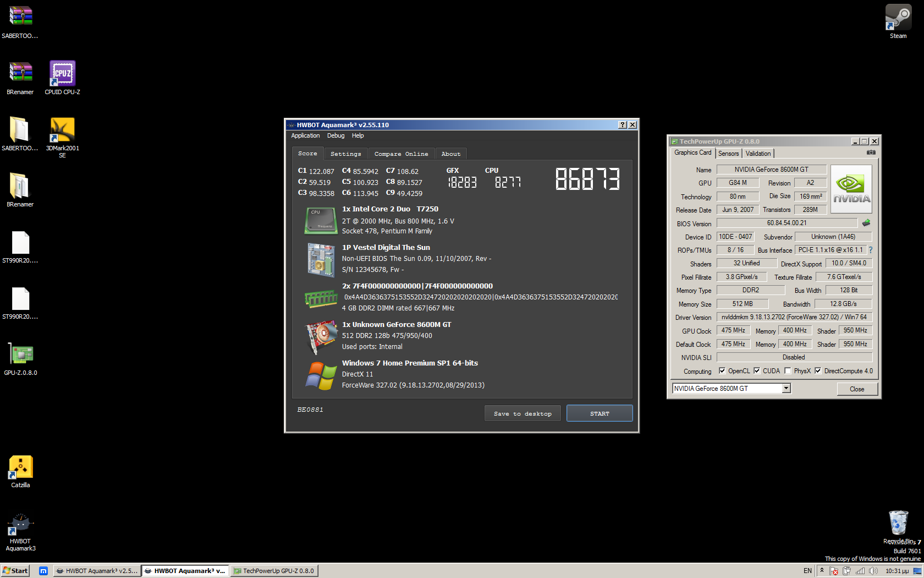Image resolution: width=924 pixels, height=578 pixels.
Task: Open the CPUID CPU-Z desktop shortcut
Action: [x=62, y=78]
